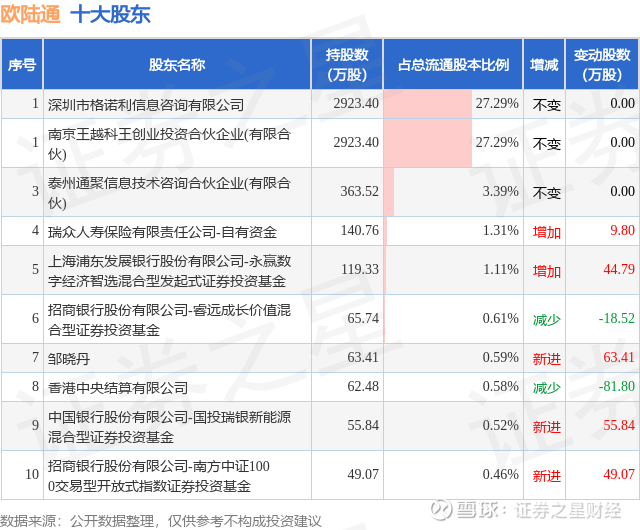Click 不变 status for 泰州通聚

pos(547,193)
